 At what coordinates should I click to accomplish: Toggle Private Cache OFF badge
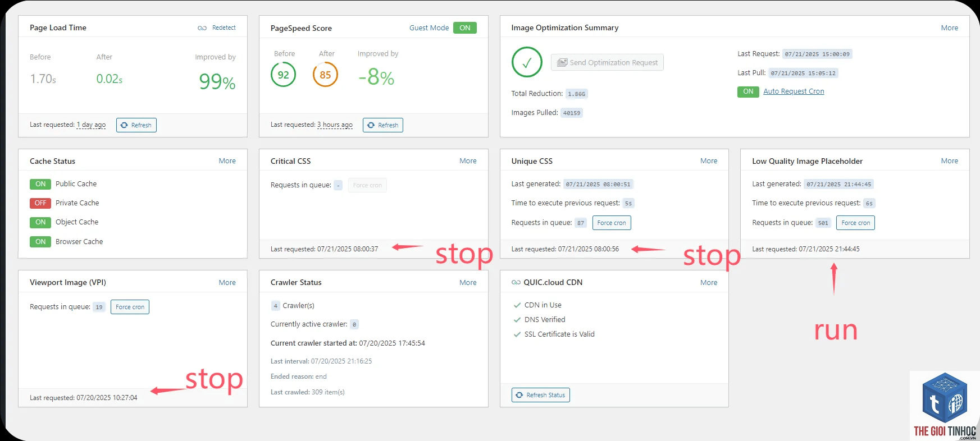click(40, 203)
